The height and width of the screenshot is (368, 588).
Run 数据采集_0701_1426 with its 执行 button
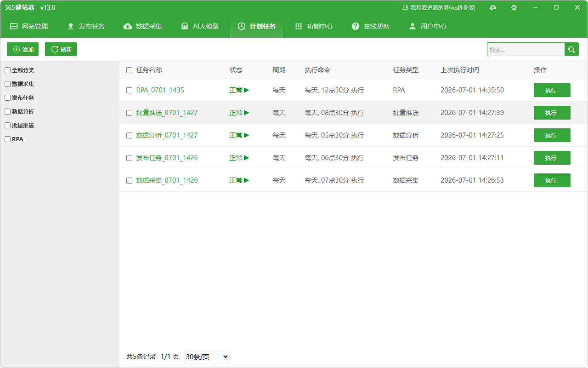pos(552,180)
